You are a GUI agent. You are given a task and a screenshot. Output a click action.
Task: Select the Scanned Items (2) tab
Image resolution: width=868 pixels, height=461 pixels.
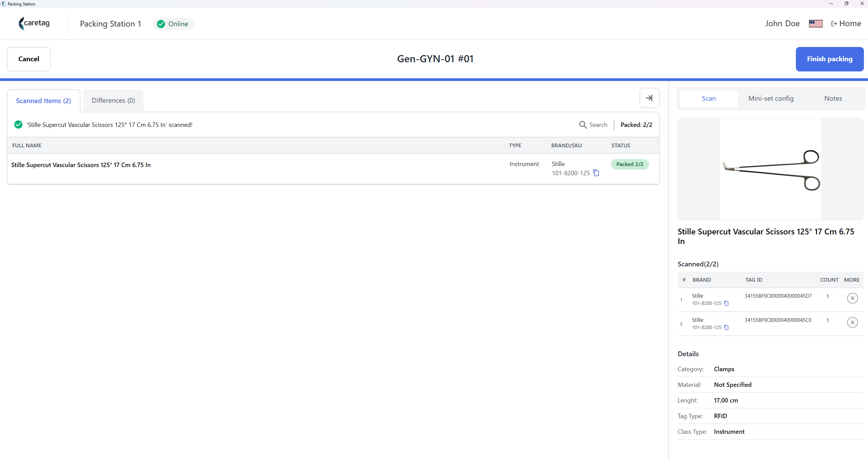pyautogui.click(x=44, y=101)
